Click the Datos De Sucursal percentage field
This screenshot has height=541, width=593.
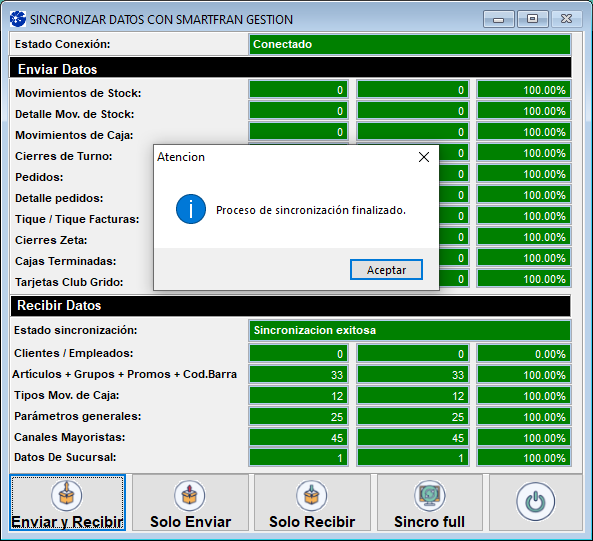tap(524, 458)
